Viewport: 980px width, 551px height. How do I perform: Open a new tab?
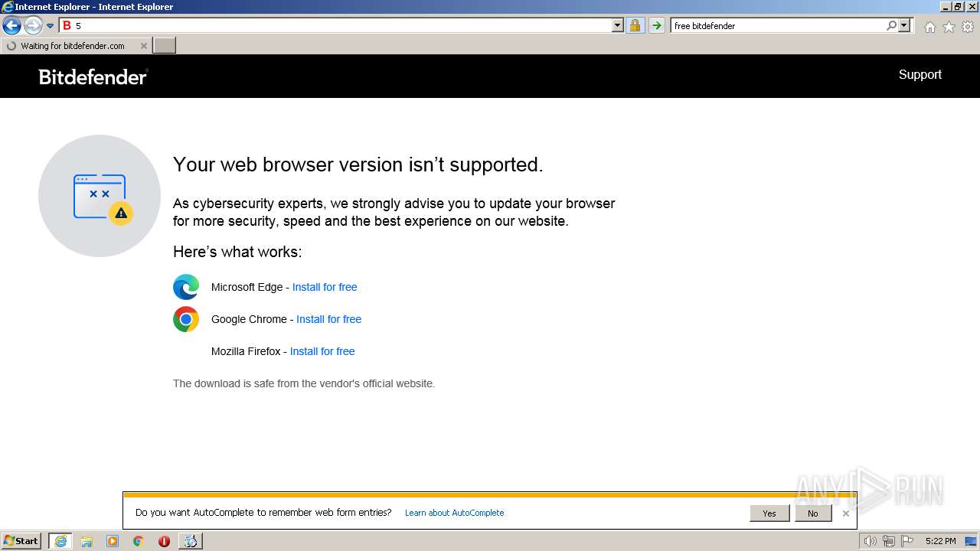(165, 46)
